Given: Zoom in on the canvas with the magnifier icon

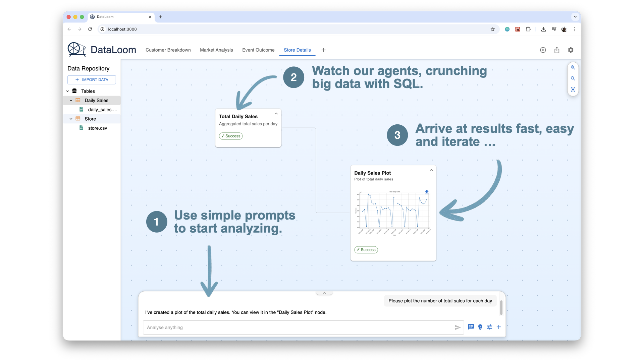Looking at the screenshot, I should (x=573, y=67).
